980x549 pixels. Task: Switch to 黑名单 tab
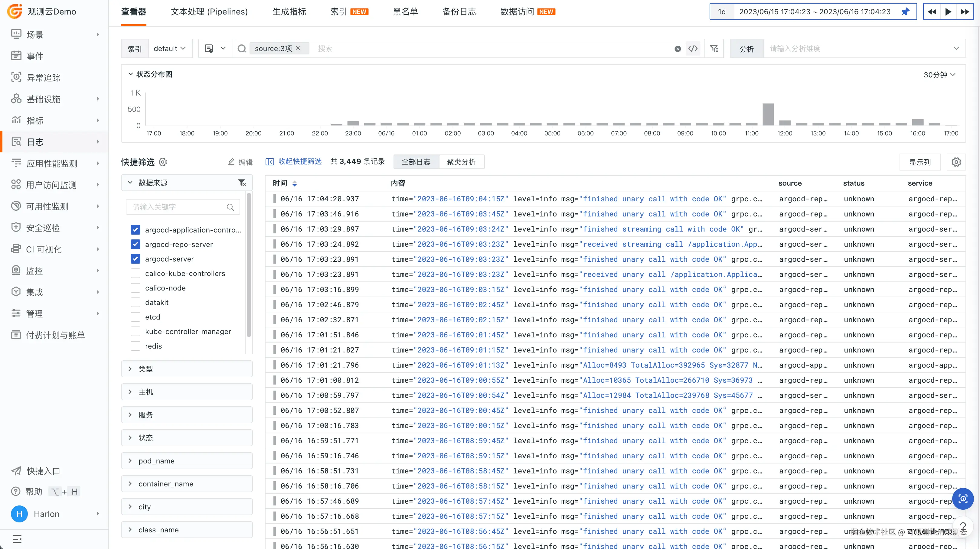(x=405, y=12)
